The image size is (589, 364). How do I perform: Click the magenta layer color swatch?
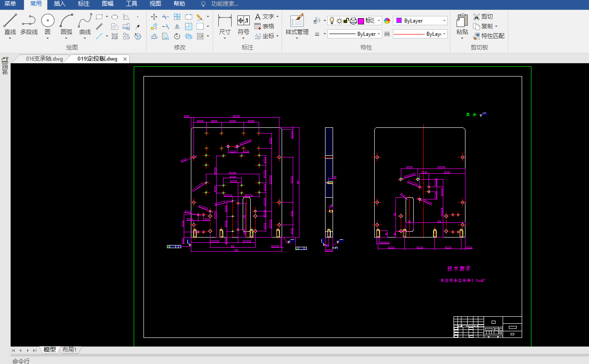pos(361,21)
